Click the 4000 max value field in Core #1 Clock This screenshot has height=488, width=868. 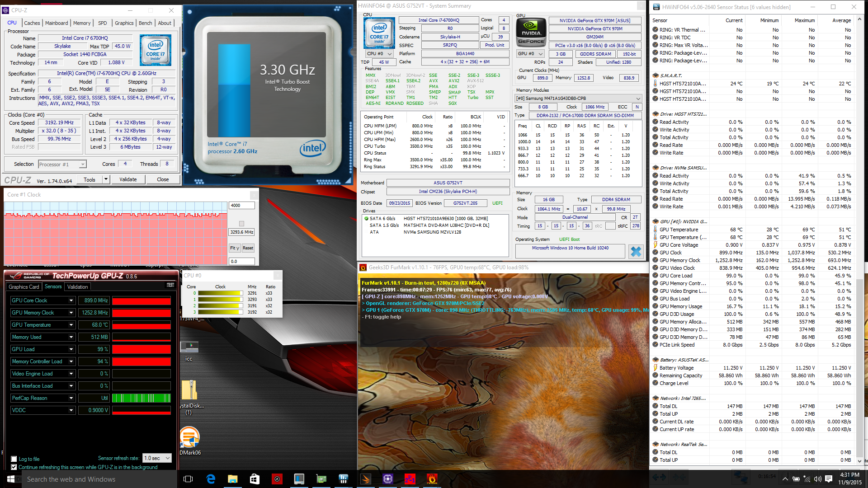coord(242,206)
